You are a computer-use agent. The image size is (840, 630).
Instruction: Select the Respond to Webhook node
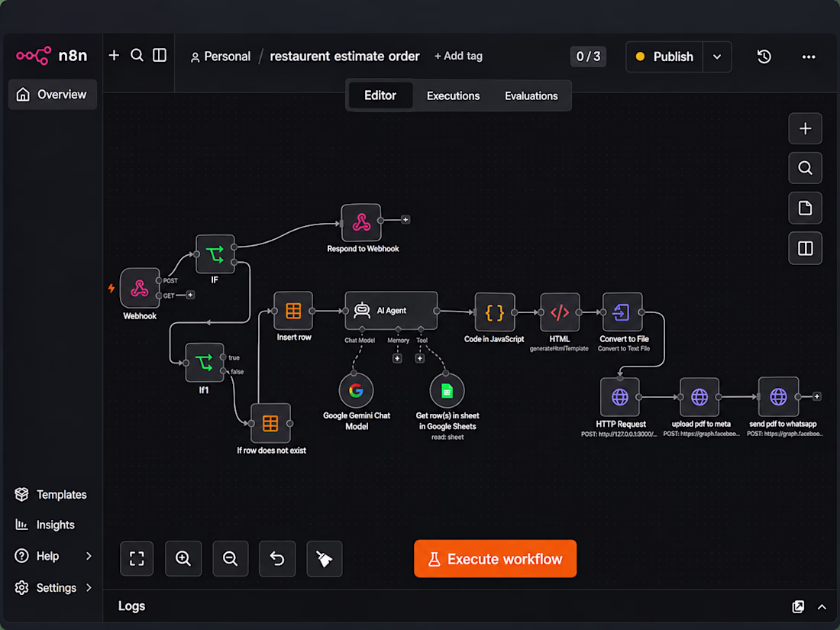click(x=361, y=222)
